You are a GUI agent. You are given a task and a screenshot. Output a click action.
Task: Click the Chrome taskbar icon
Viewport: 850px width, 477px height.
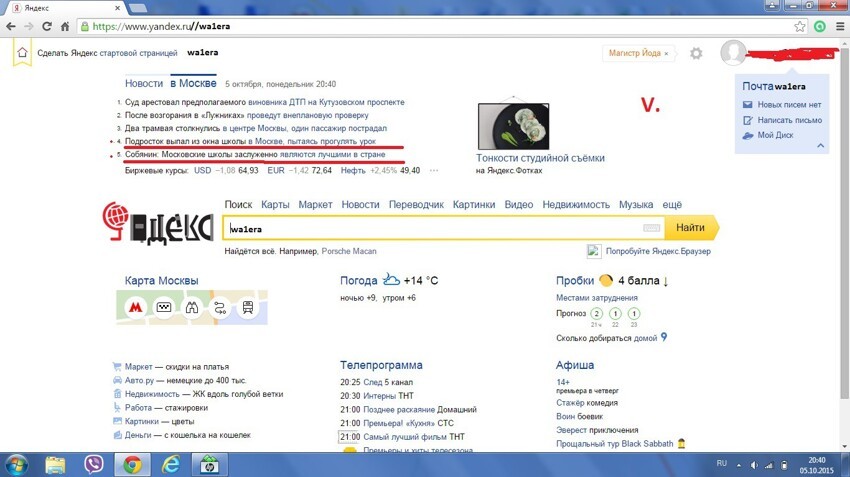click(x=132, y=465)
